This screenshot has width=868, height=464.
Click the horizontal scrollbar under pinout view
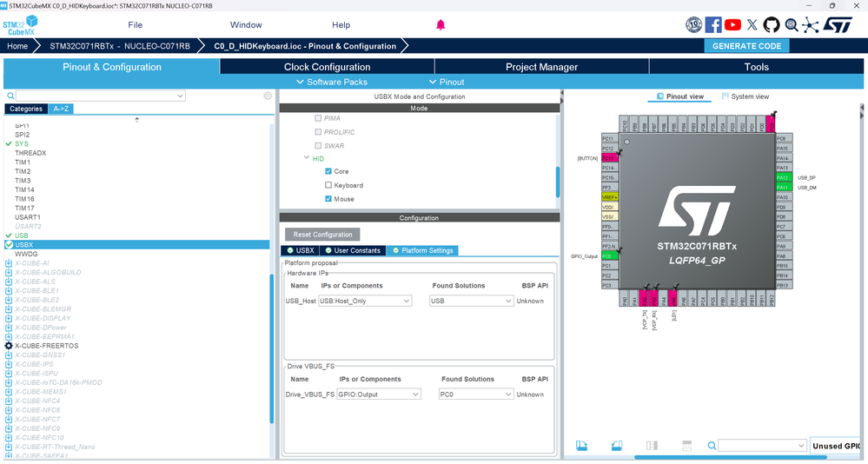coord(730,457)
